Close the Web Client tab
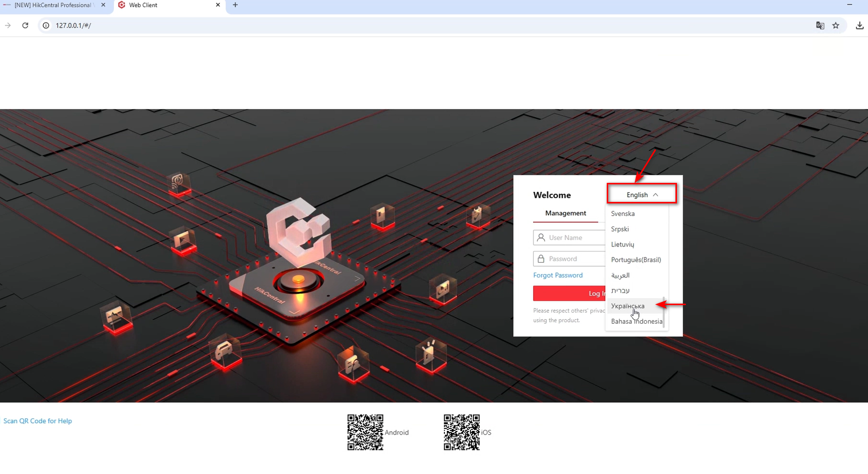The width and height of the screenshot is (868, 474). tap(218, 5)
